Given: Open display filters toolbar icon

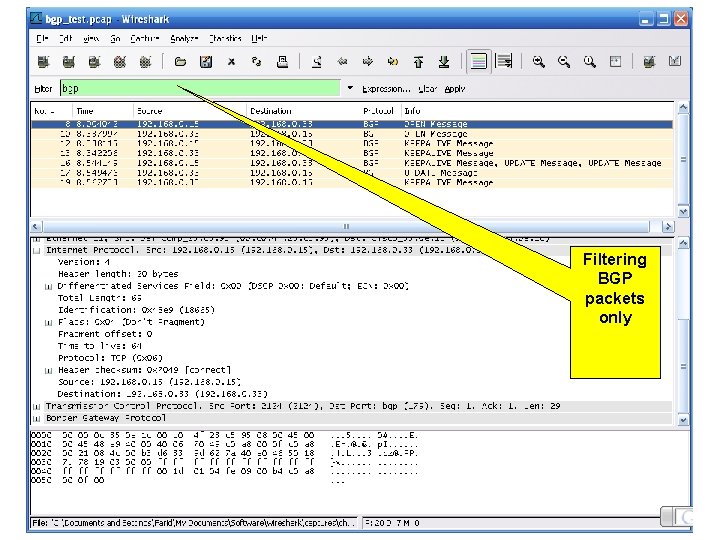Looking at the screenshot, I should click(675, 62).
